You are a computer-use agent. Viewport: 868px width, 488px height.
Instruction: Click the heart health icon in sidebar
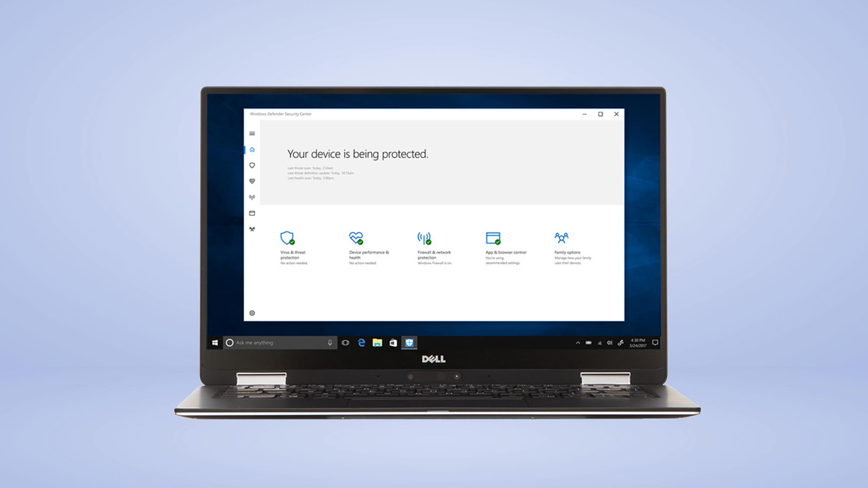pyautogui.click(x=252, y=181)
